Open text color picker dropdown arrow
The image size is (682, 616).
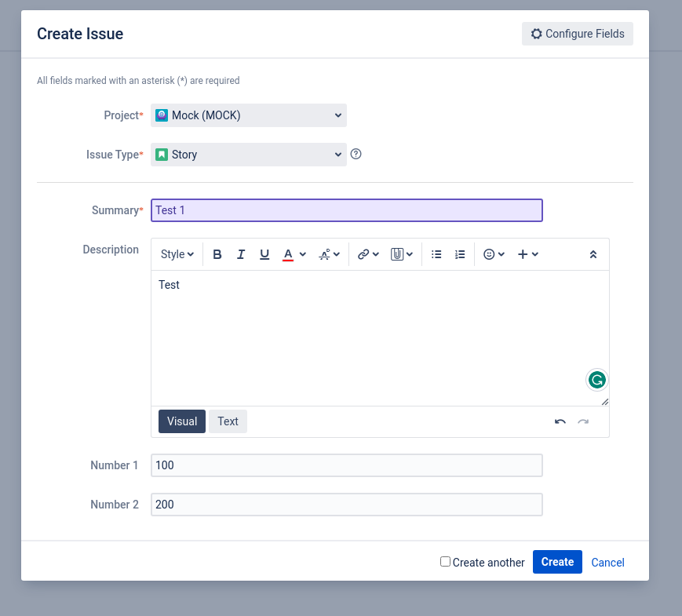click(303, 254)
